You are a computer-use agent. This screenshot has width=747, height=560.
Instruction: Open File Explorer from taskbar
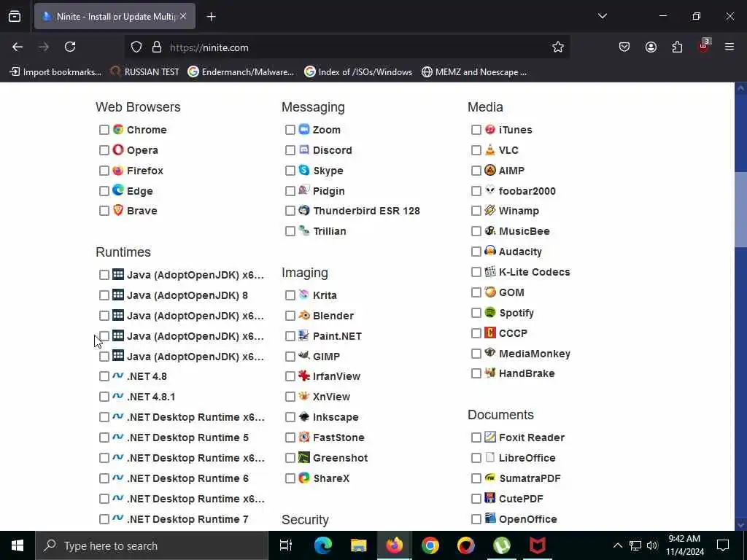358,545
